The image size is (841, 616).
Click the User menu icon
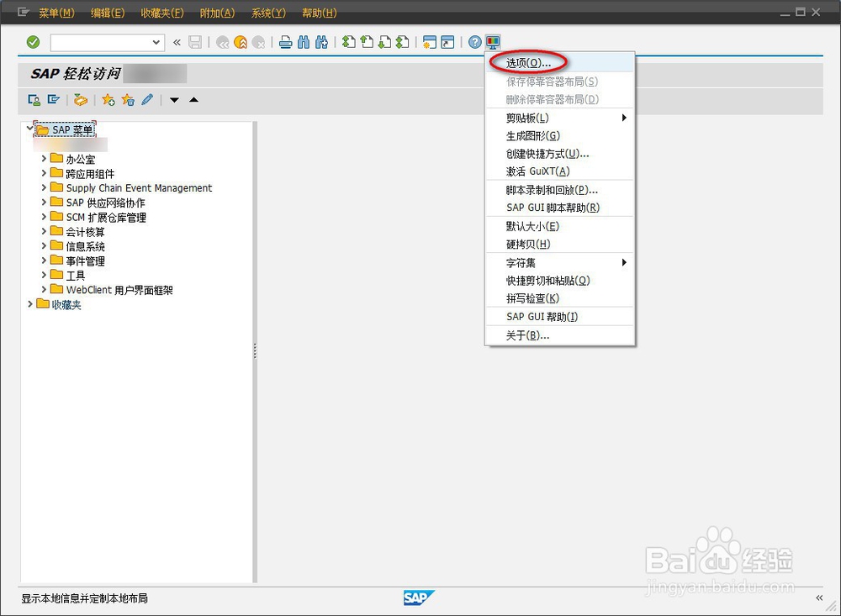34,100
